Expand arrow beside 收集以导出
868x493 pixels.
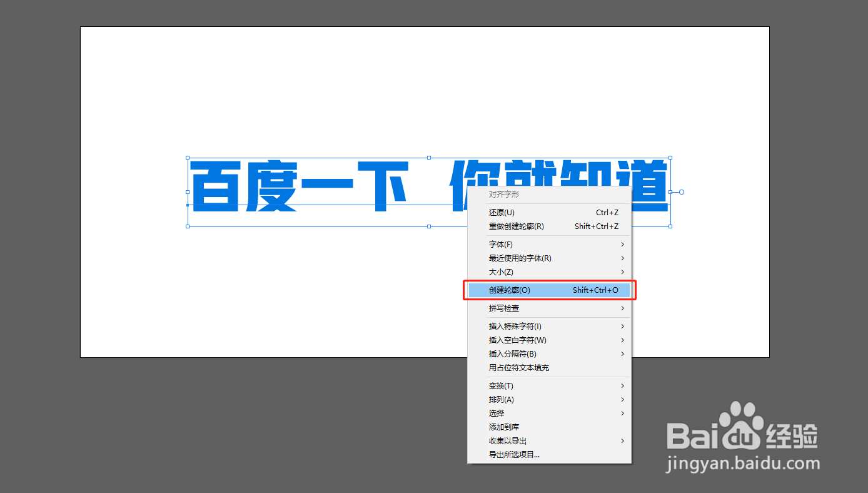pos(623,441)
